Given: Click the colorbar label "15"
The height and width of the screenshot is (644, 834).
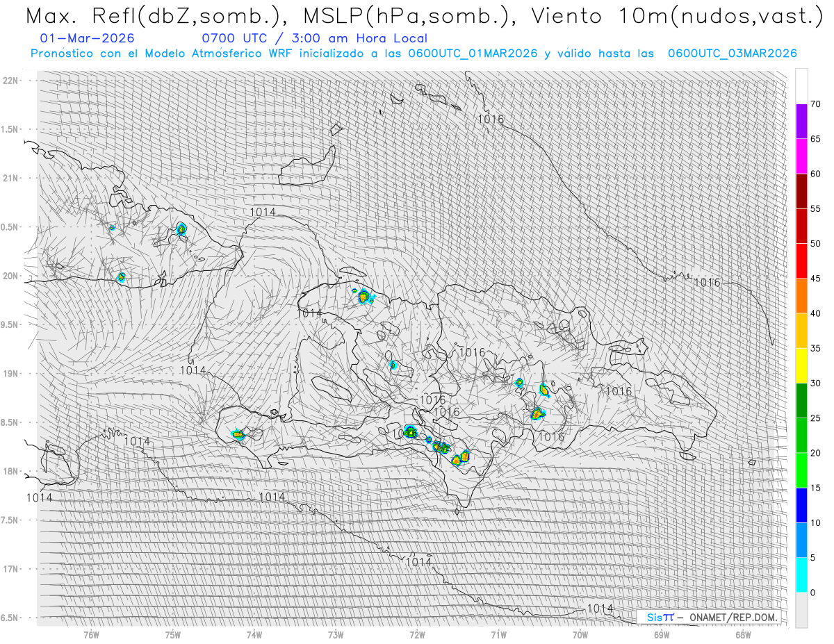Looking at the screenshot, I should click(815, 488).
